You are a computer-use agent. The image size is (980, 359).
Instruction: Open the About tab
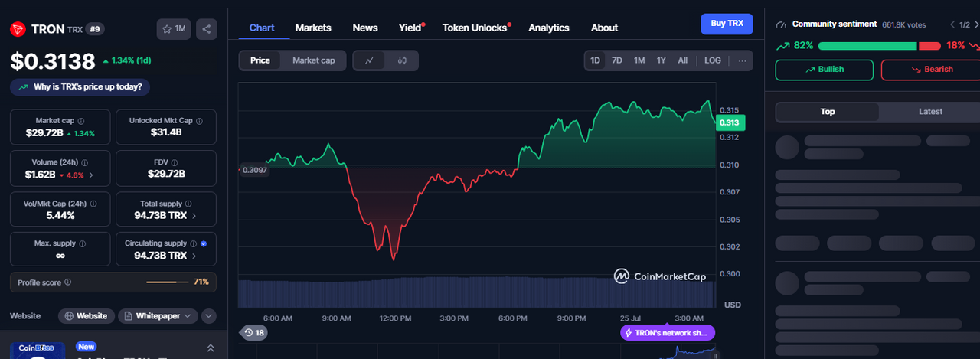(604, 28)
